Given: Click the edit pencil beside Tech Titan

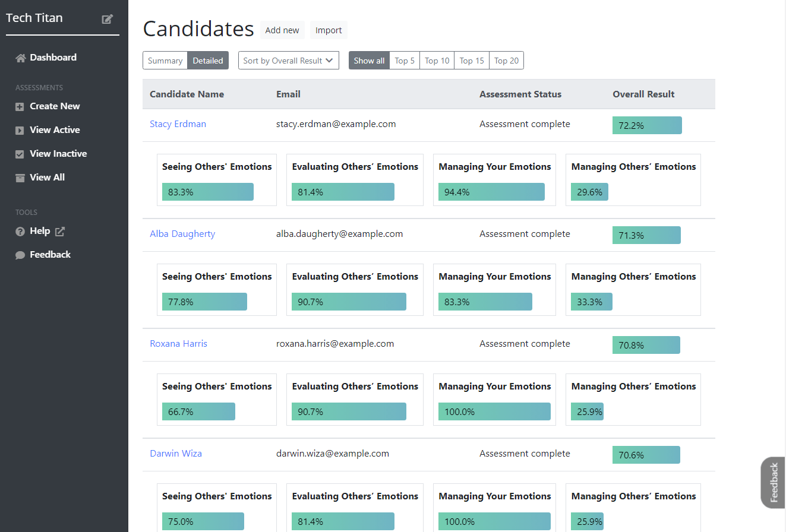Looking at the screenshot, I should pos(107,18).
